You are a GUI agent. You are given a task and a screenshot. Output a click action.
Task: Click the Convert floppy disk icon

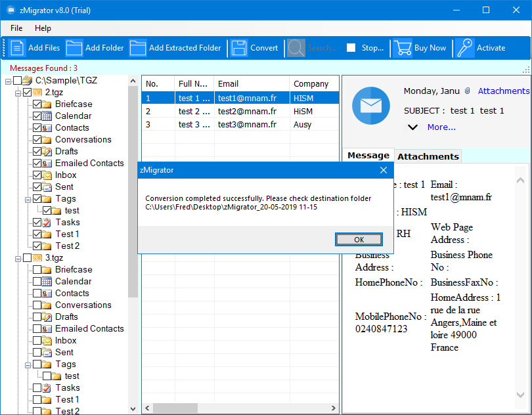(x=239, y=48)
